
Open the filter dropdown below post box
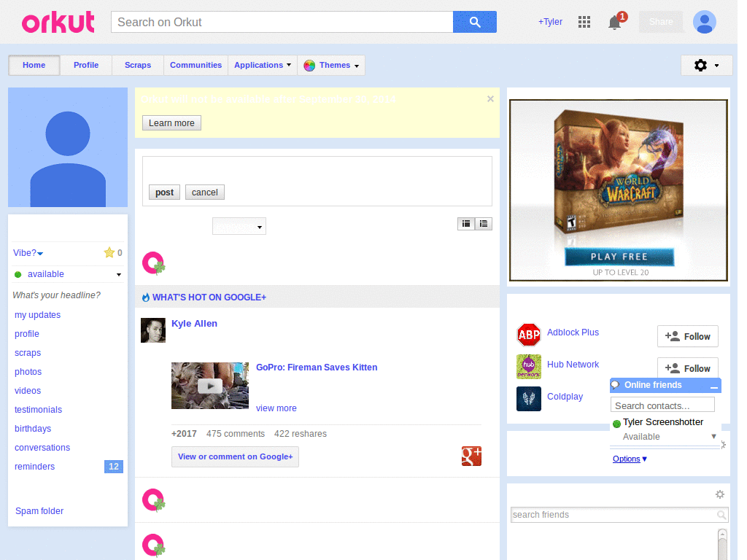[x=239, y=226]
